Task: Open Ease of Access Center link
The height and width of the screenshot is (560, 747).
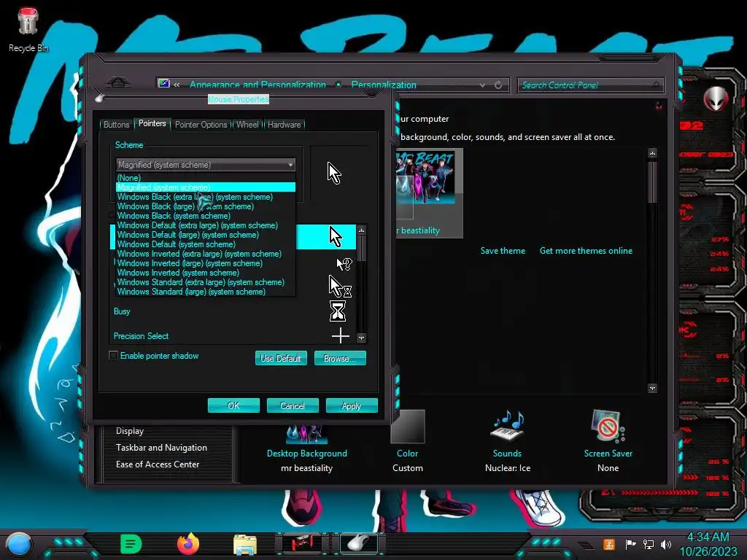Action: 158,464
